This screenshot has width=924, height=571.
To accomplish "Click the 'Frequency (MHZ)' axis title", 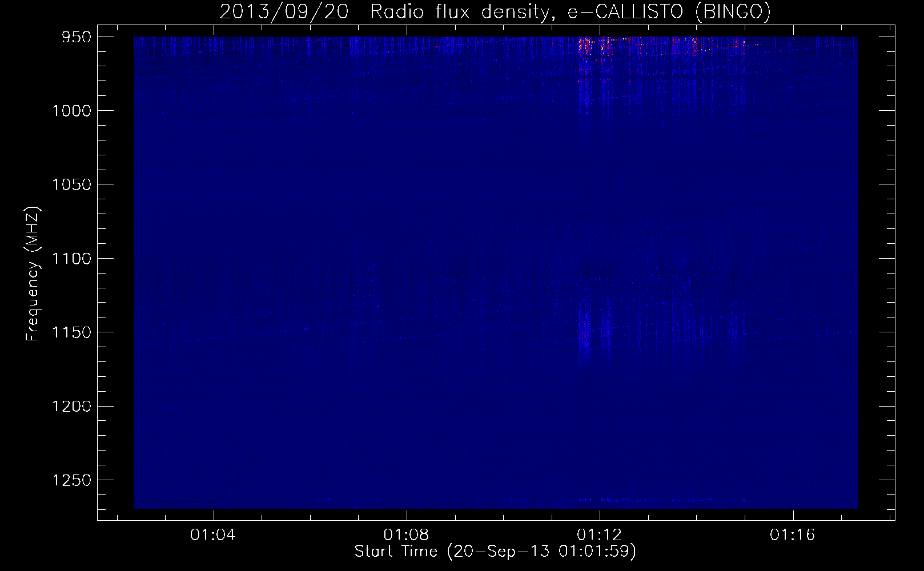I will tap(33, 274).
